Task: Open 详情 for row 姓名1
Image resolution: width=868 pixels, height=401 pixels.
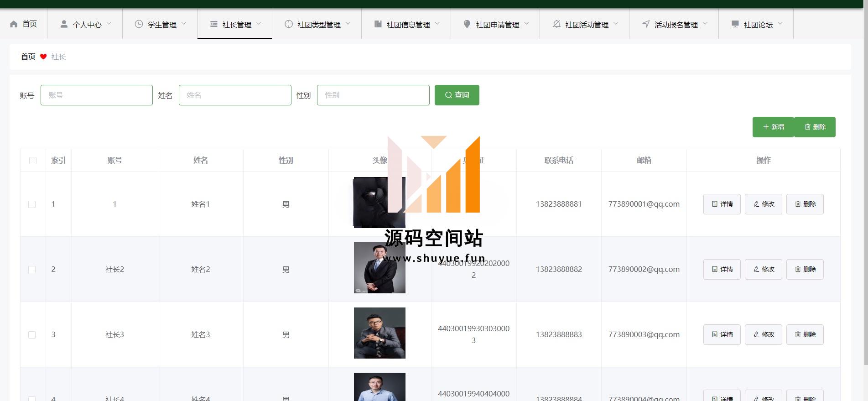Action: pyautogui.click(x=722, y=204)
